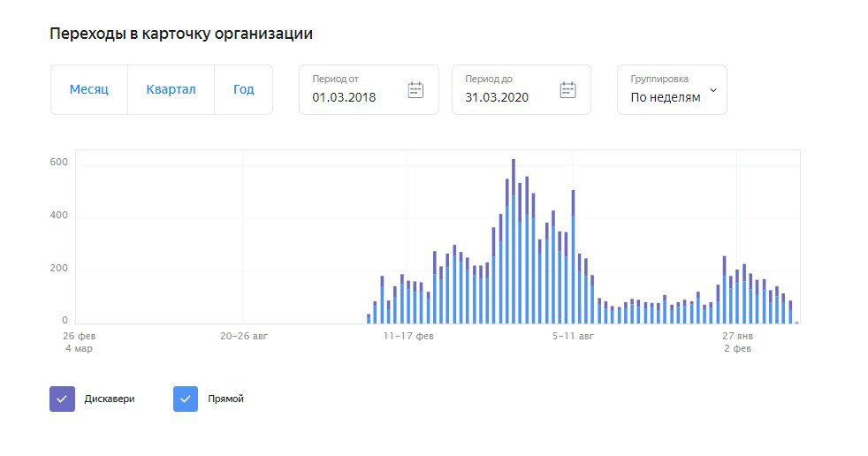Click the 5–11 авг axis label
Viewport: 868px width, 456px height.
tap(573, 336)
